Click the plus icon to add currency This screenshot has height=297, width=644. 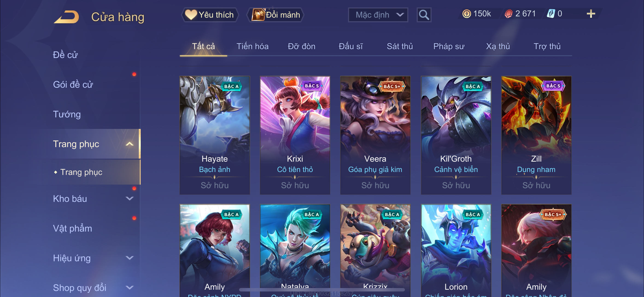[x=591, y=14]
